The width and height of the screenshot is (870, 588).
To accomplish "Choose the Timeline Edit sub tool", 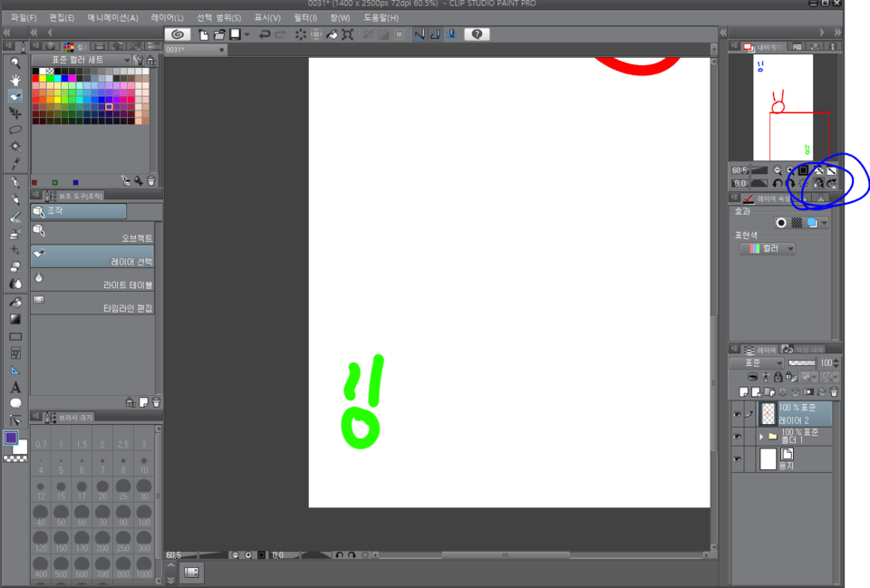I will coord(92,304).
